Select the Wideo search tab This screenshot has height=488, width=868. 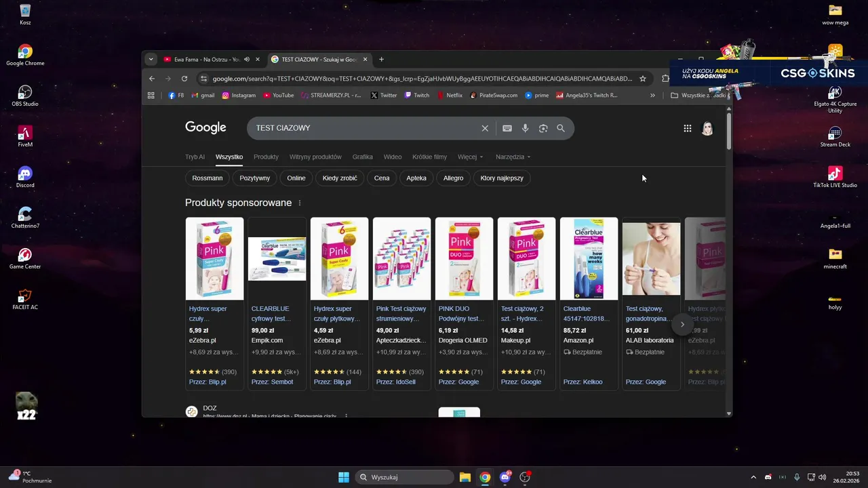pyautogui.click(x=393, y=157)
